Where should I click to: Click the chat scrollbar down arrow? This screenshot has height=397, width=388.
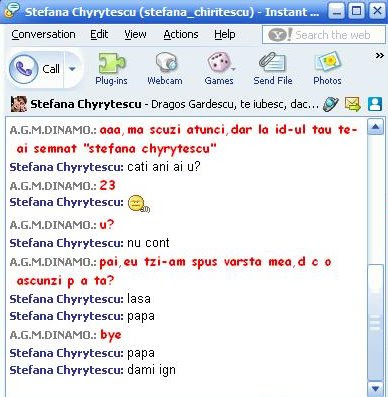[376, 389]
